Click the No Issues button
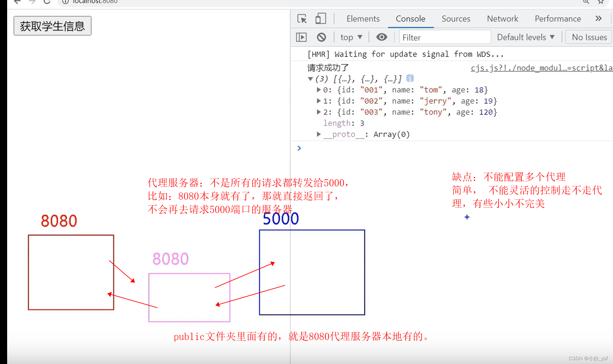The image size is (613, 364). pos(589,37)
